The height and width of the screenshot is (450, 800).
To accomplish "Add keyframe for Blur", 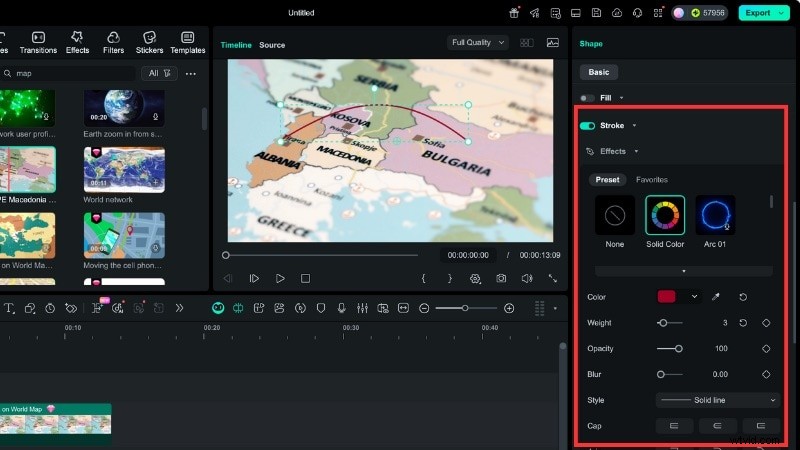I will click(766, 374).
